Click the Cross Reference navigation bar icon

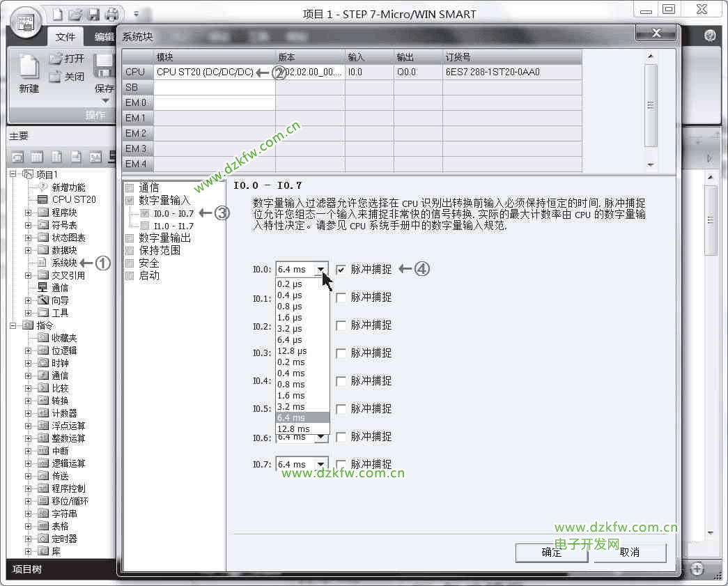pyautogui.click(x=95, y=157)
